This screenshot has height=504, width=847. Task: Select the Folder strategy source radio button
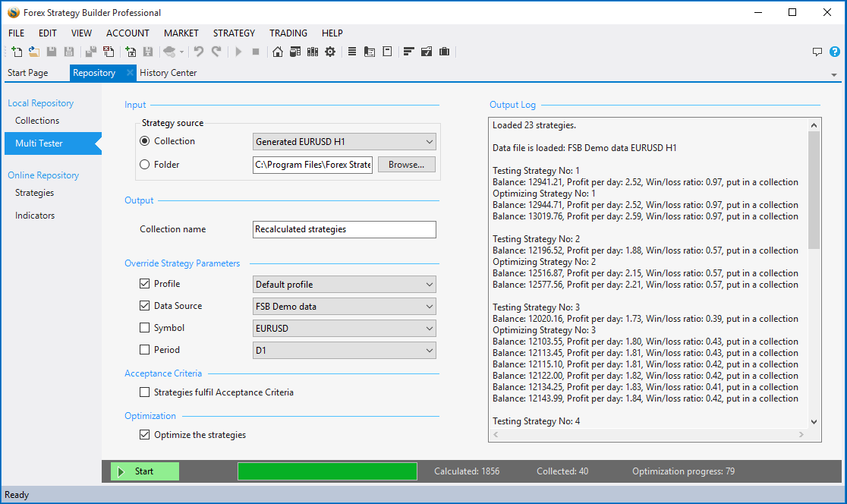[x=145, y=165]
